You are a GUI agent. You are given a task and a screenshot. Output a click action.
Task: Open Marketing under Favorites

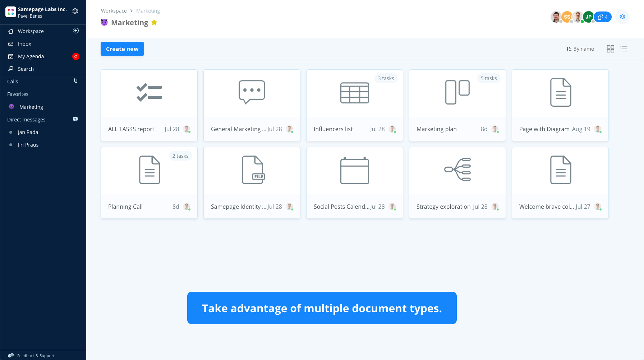(31, 107)
